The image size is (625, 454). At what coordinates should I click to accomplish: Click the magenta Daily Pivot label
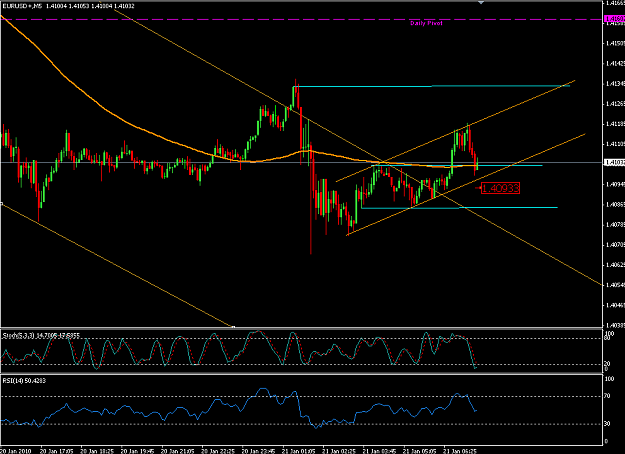click(x=426, y=23)
